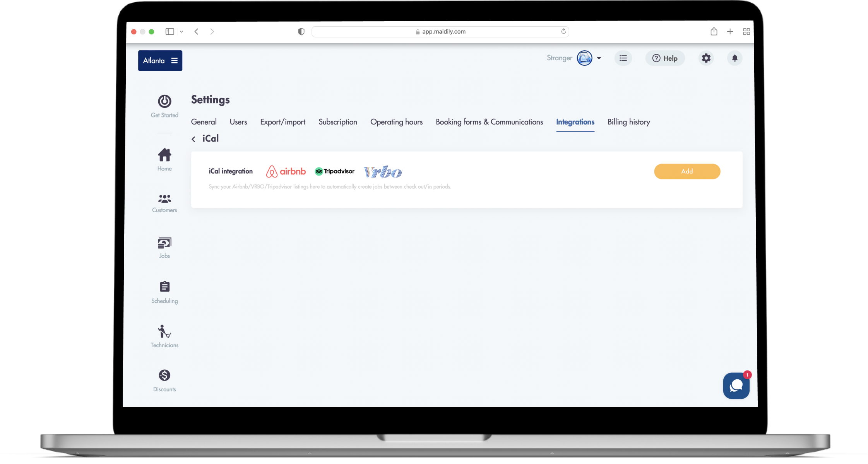Open the Customers section
Screen dimensions: 868x464
[164, 199]
